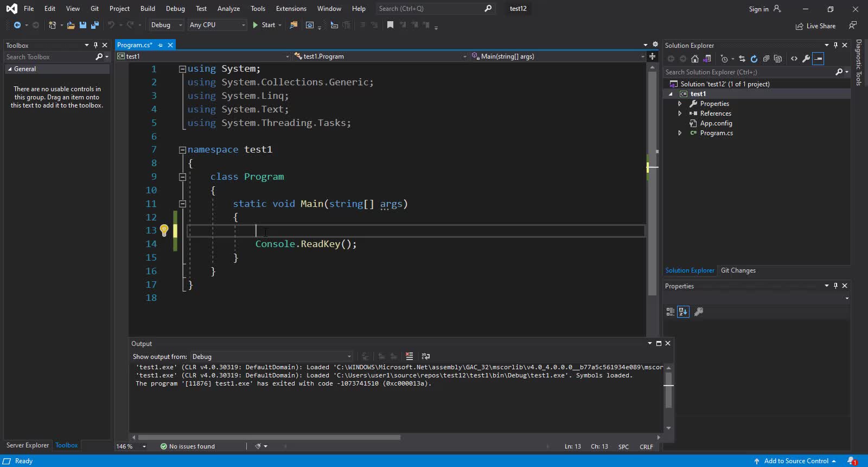Switch to the Git Changes tab
Screen dimensions: 868x467
click(738, 270)
